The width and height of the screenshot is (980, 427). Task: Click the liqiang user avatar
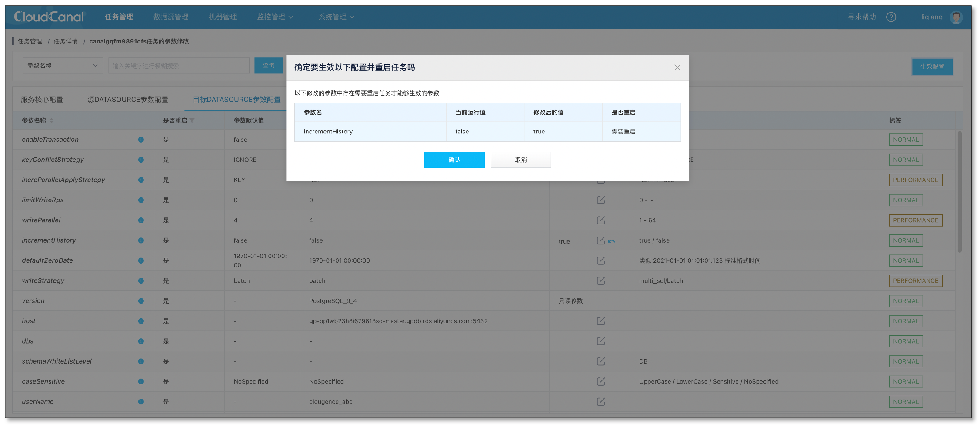point(956,17)
